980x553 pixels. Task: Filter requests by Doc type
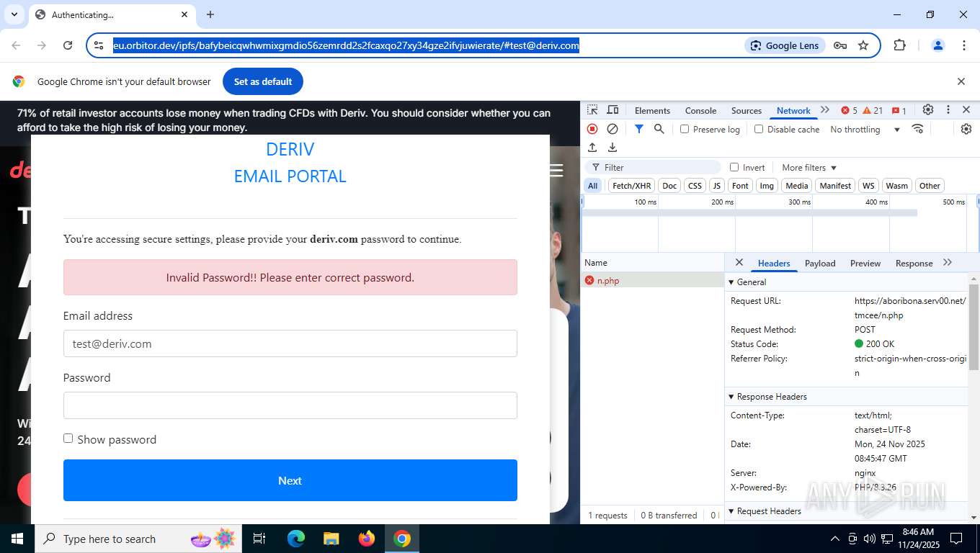coord(669,186)
